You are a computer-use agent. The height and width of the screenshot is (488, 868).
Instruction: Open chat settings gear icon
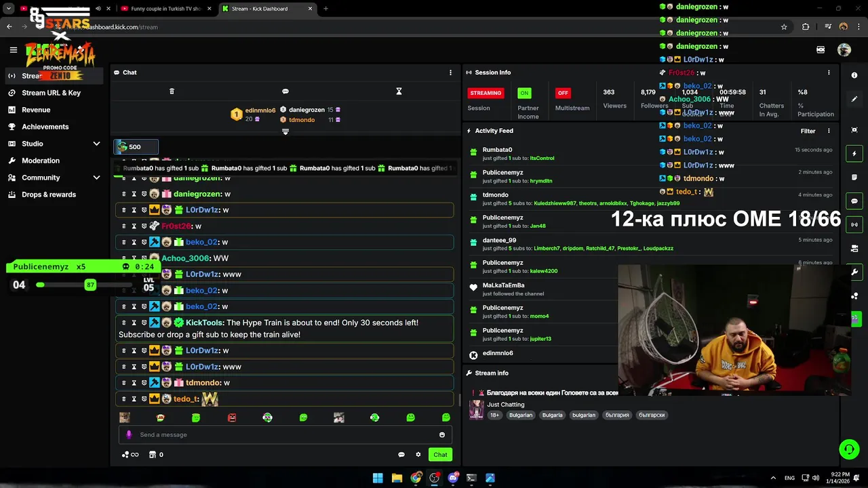tap(418, 455)
